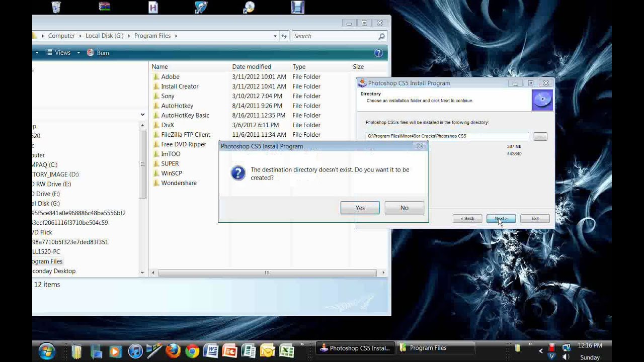
Task: Select the DivX folder
Action: point(168,125)
